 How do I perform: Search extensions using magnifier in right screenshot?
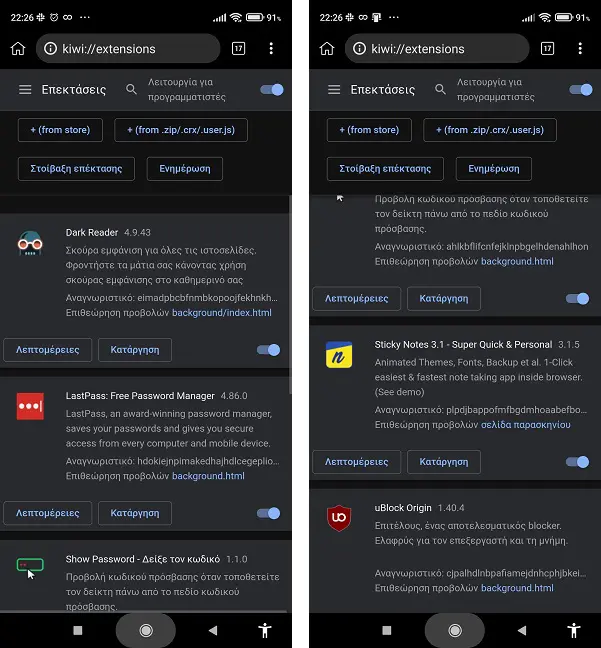[440, 89]
